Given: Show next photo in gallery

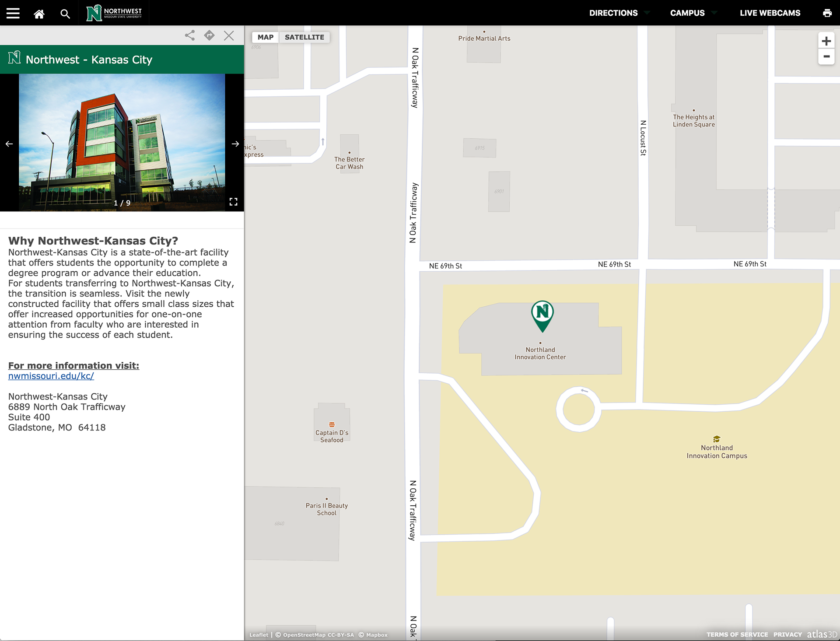Looking at the screenshot, I should point(235,144).
